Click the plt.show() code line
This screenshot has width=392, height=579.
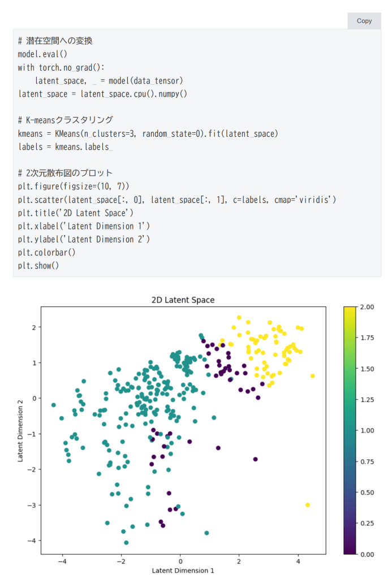click(x=38, y=265)
